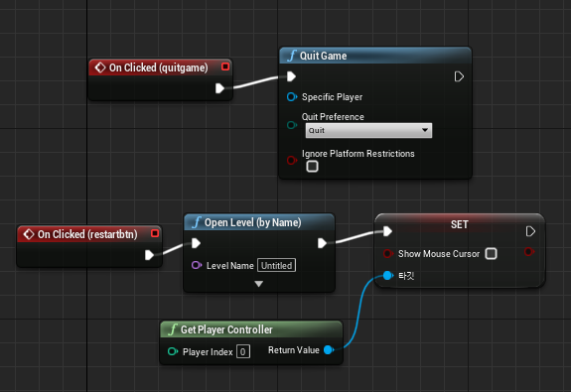Click the Level Name field showing Untitled
Image resolution: width=571 pixels, height=392 pixels.
276,265
